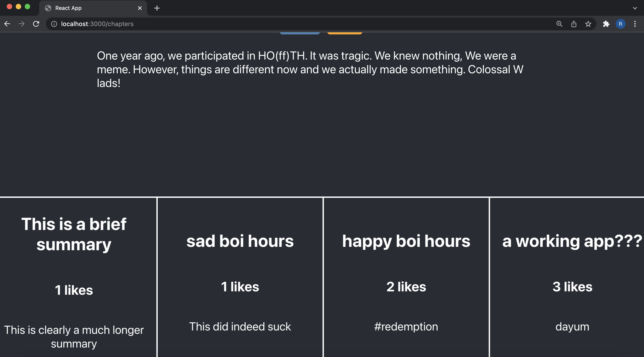The image size is (644, 357).
Task: Close the React App tab
Action: 140,8
